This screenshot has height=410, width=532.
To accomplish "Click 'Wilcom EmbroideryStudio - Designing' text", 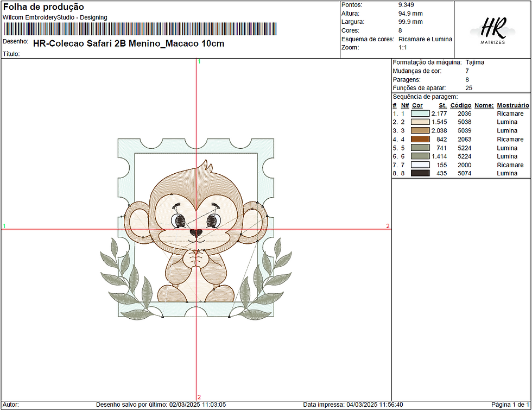I will (x=55, y=17).
